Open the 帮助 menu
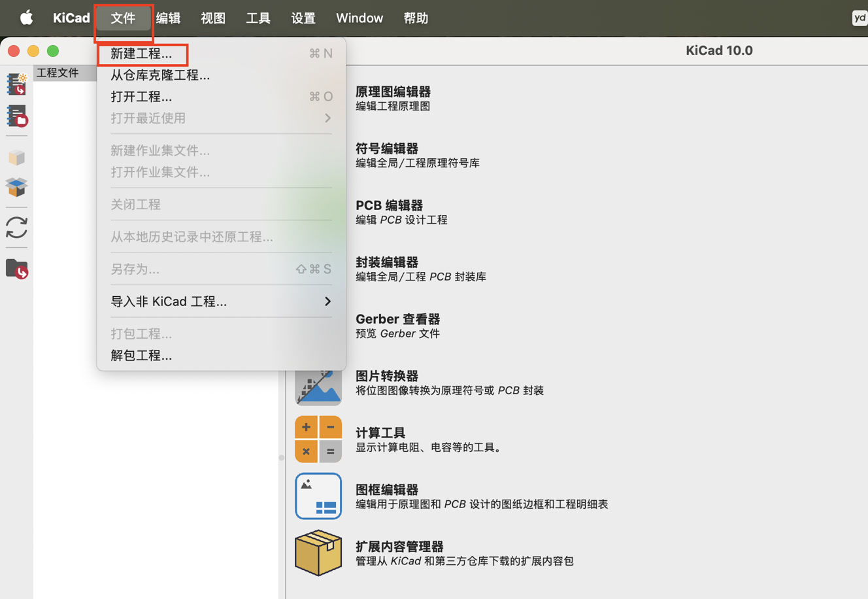Screen dimensions: 868x599 [x=416, y=18]
